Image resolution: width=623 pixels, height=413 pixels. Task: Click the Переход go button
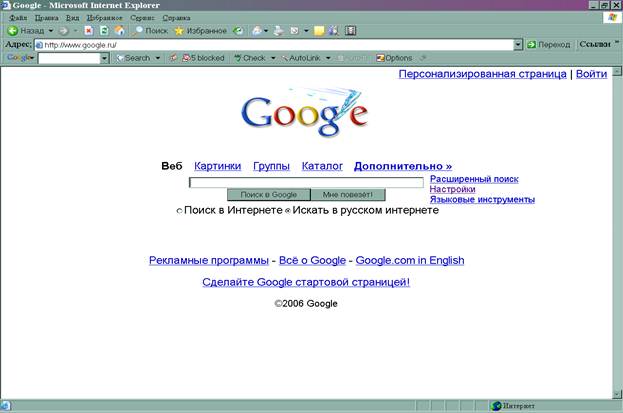pos(549,45)
